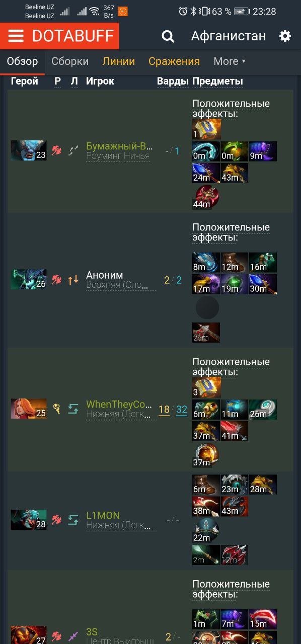Click the roaming lane icon for Бумажный-В
The image size is (301, 644).
click(x=73, y=150)
